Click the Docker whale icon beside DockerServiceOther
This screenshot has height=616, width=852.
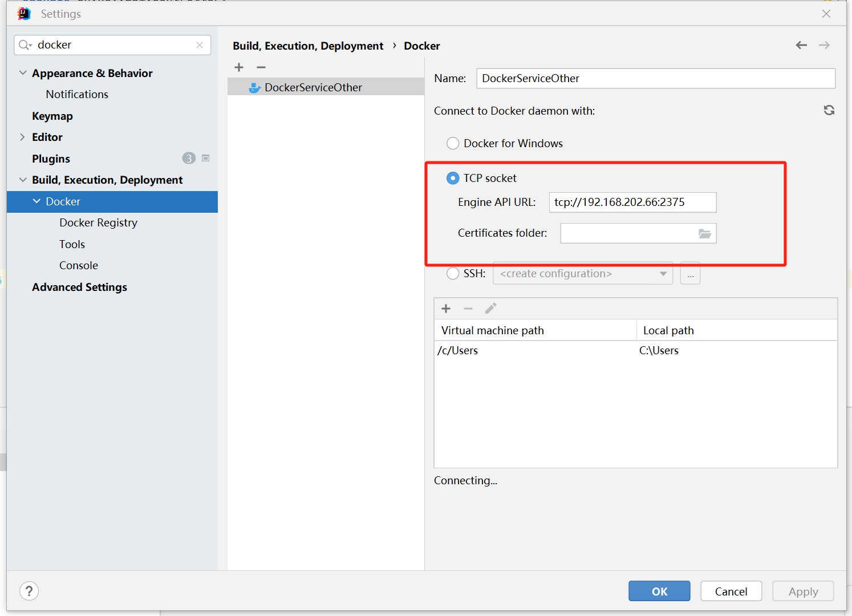tap(254, 88)
